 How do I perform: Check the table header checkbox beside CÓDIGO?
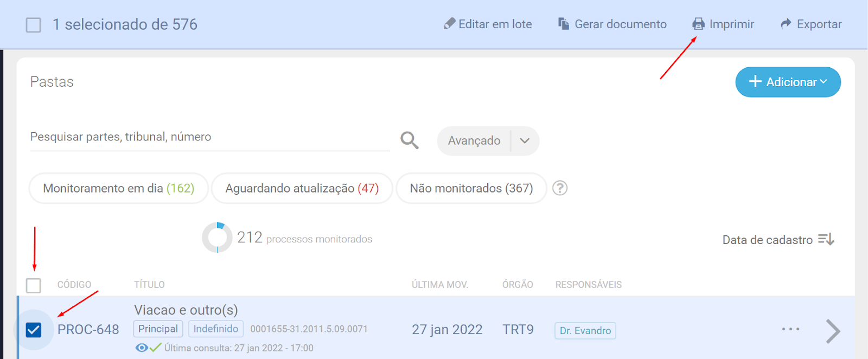click(34, 285)
